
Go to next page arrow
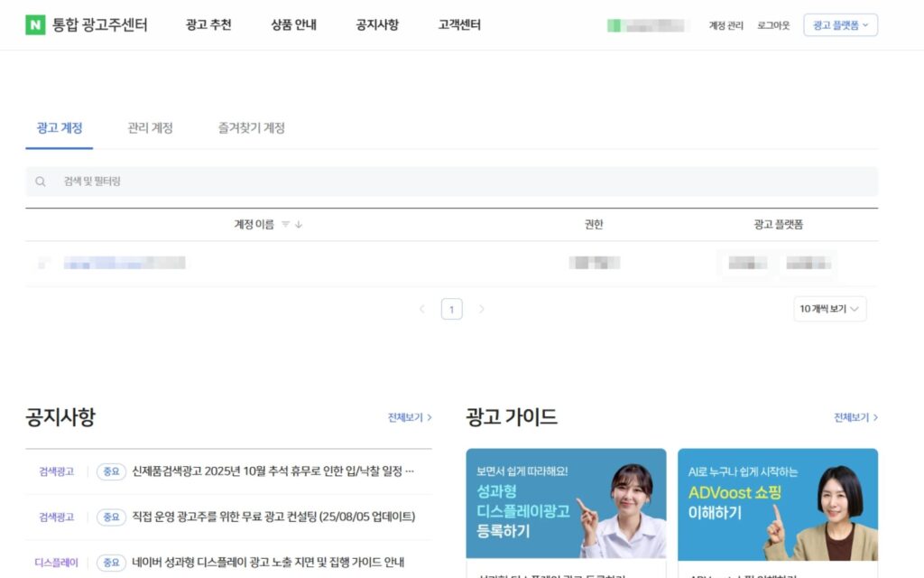point(482,309)
